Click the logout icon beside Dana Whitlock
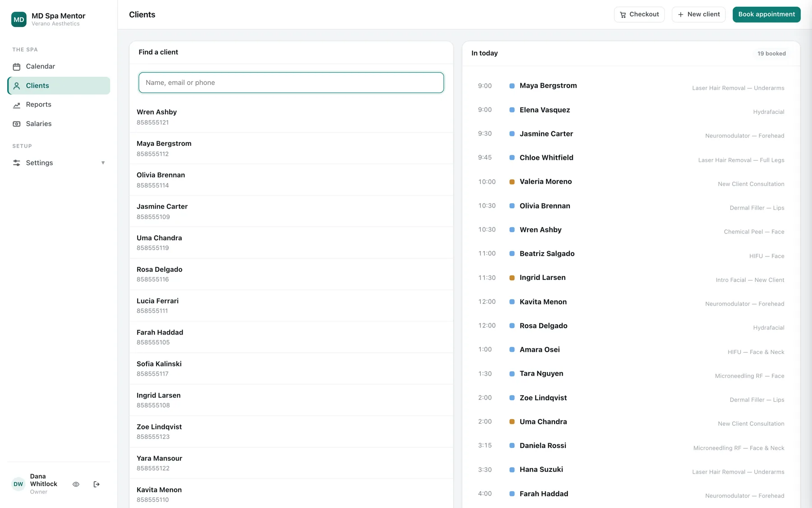The width and height of the screenshot is (812, 508). pyautogui.click(x=97, y=484)
